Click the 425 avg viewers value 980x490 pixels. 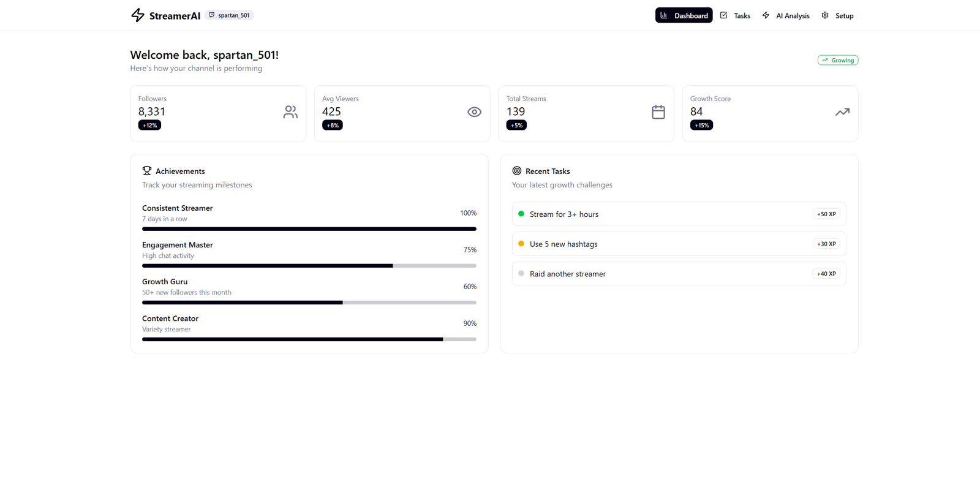pos(331,111)
